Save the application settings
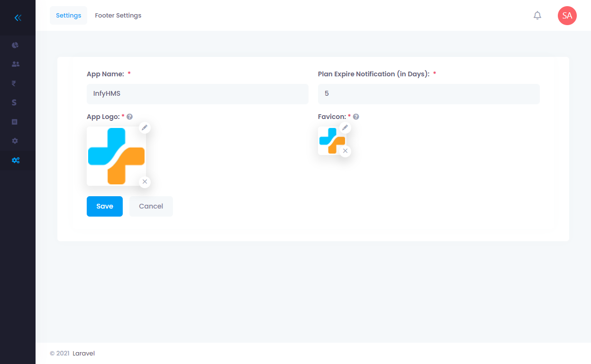 coord(104,206)
